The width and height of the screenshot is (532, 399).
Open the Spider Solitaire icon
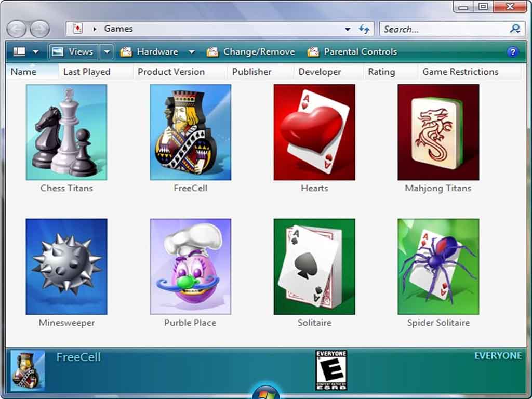tap(438, 267)
